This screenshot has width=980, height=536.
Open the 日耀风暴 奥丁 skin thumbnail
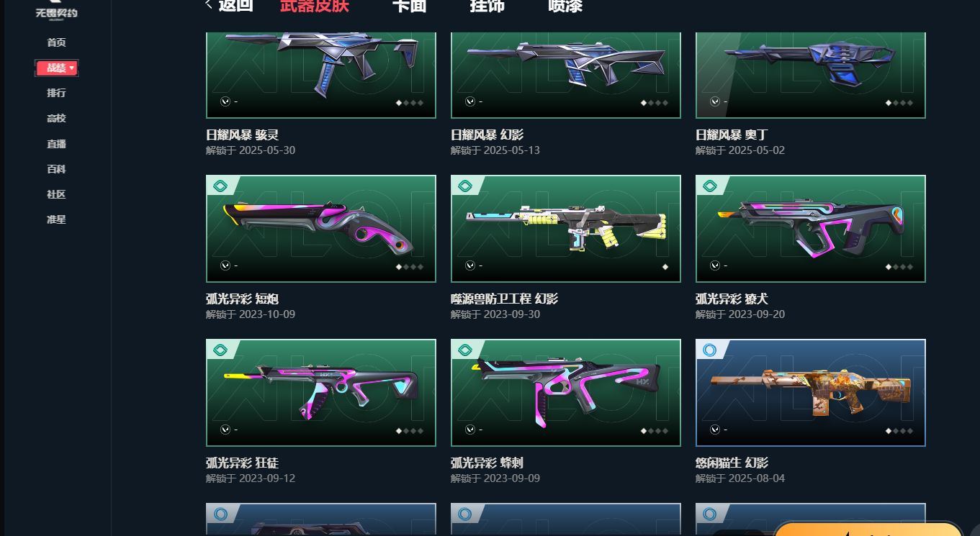811,75
